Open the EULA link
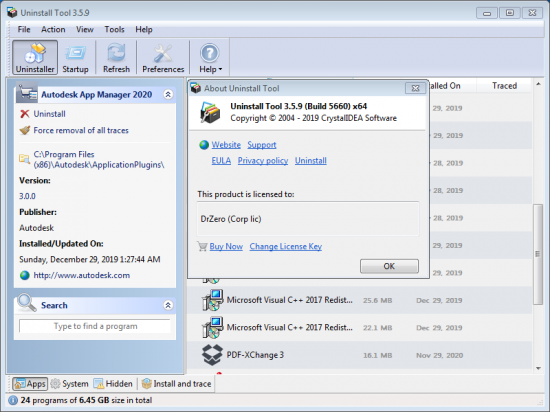The image size is (550, 412). tap(221, 161)
